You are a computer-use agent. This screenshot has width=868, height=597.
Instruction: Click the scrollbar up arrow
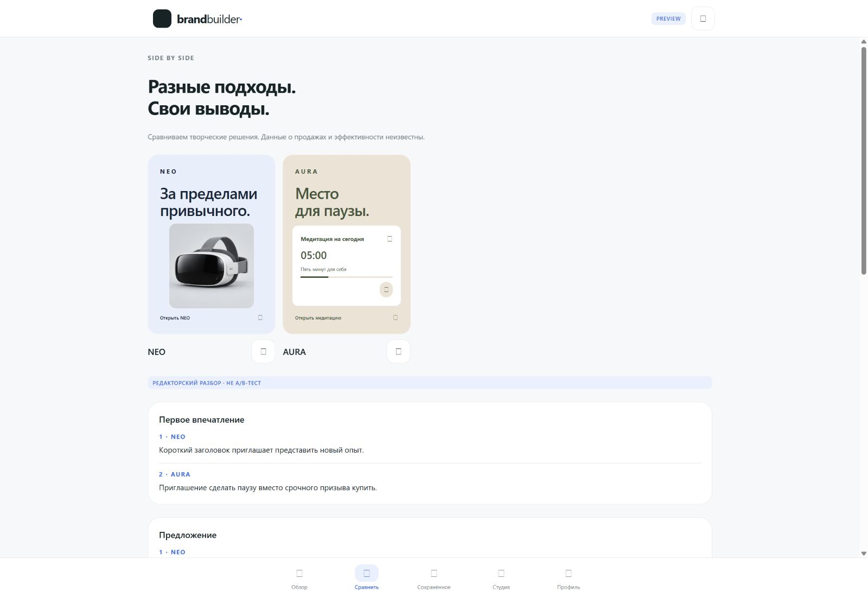(864, 41)
